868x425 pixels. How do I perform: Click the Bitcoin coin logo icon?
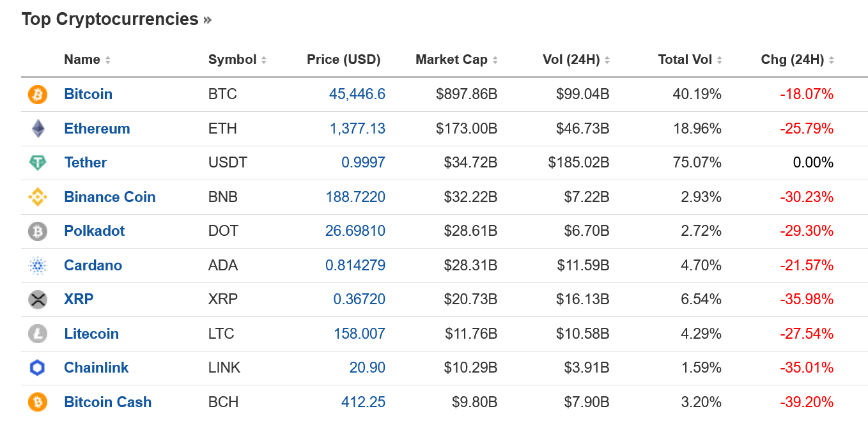tap(37, 94)
